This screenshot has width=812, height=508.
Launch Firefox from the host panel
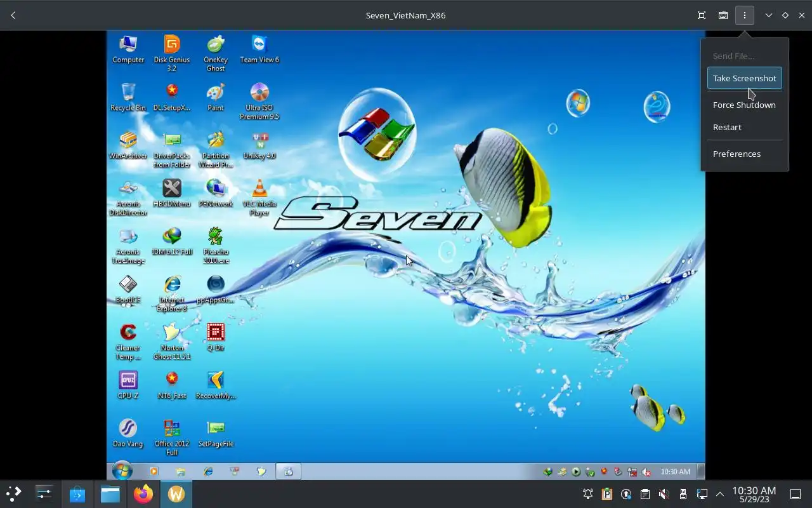pyautogui.click(x=143, y=493)
